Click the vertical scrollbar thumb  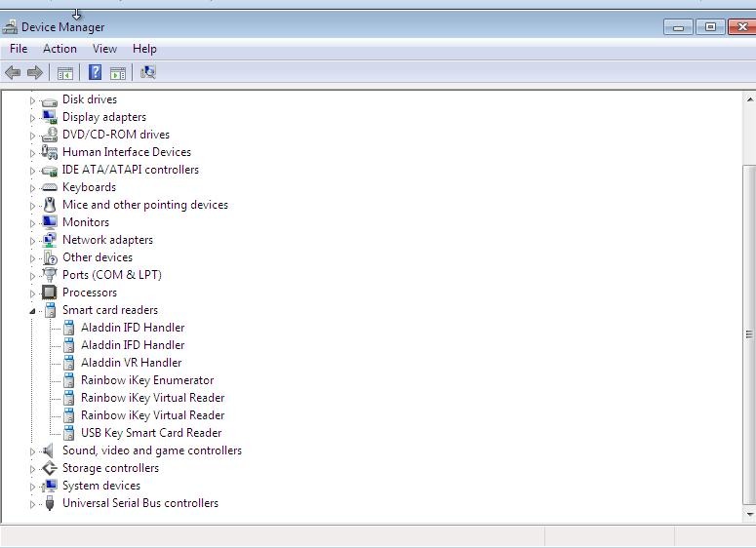pyautogui.click(x=749, y=334)
